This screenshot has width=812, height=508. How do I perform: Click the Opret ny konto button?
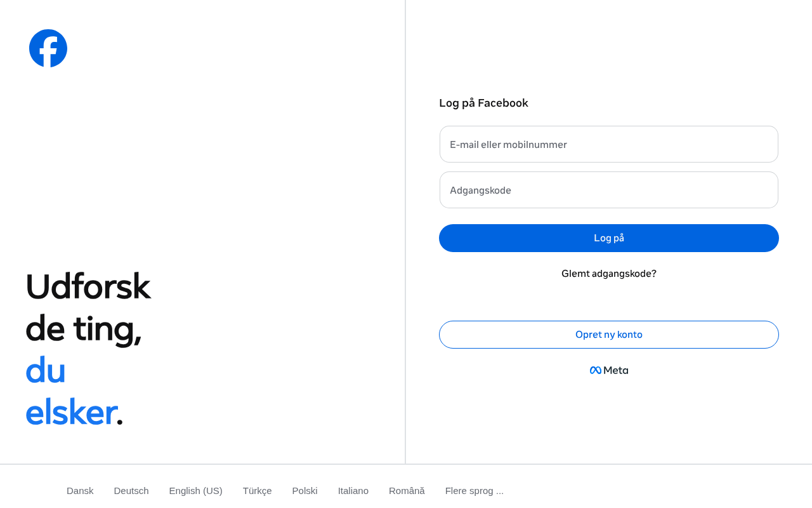point(609,335)
